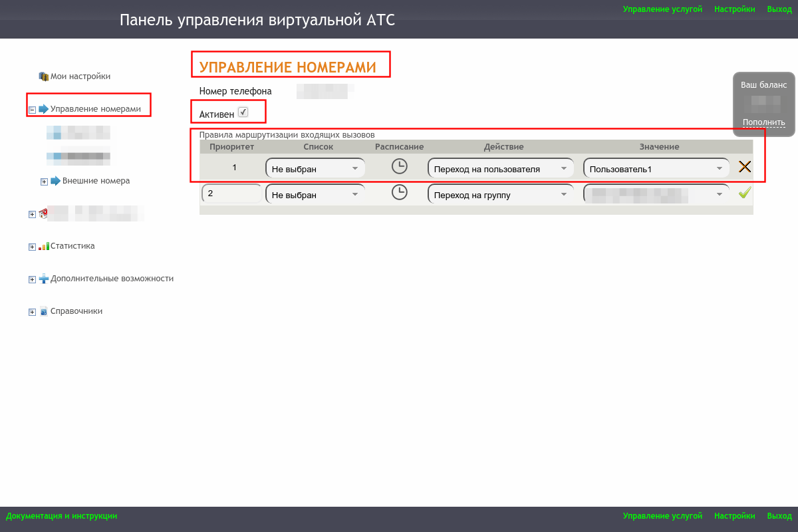This screenshot has height=532, width=798.
Task: Open schedule clock for priority 2 rule
Action: 399,192
